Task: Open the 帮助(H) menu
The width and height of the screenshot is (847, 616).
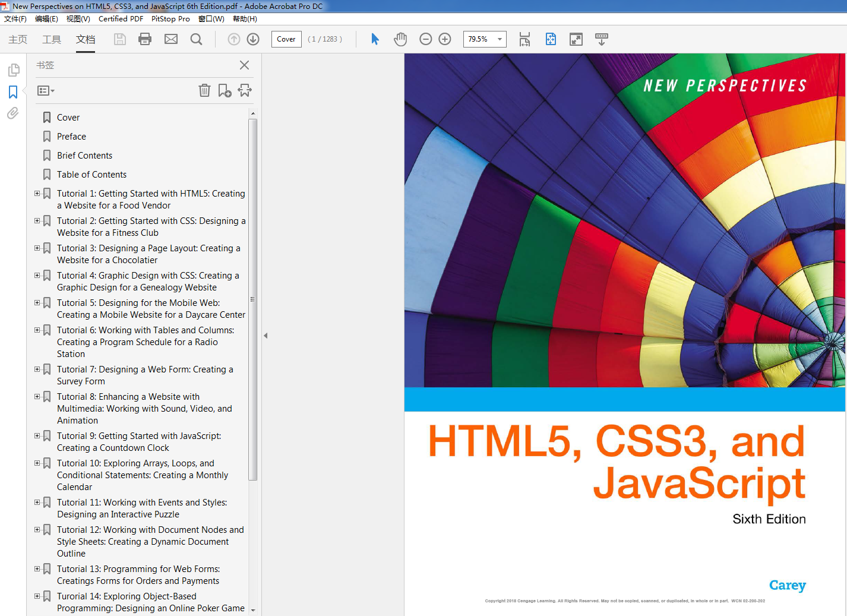Action: coord(245,19)
